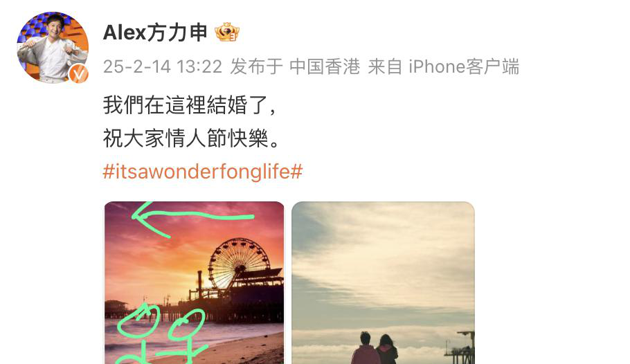Open the username Alex方力申 link
The width and height of the screenshot is (630, 364).
pyautogui.click(x=156, y=33)
